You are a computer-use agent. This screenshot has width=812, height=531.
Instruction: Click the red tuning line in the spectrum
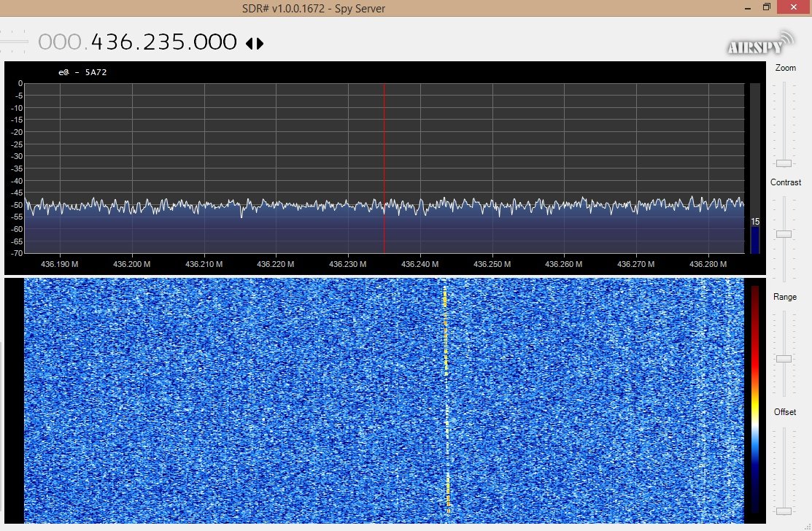(384, 168)
